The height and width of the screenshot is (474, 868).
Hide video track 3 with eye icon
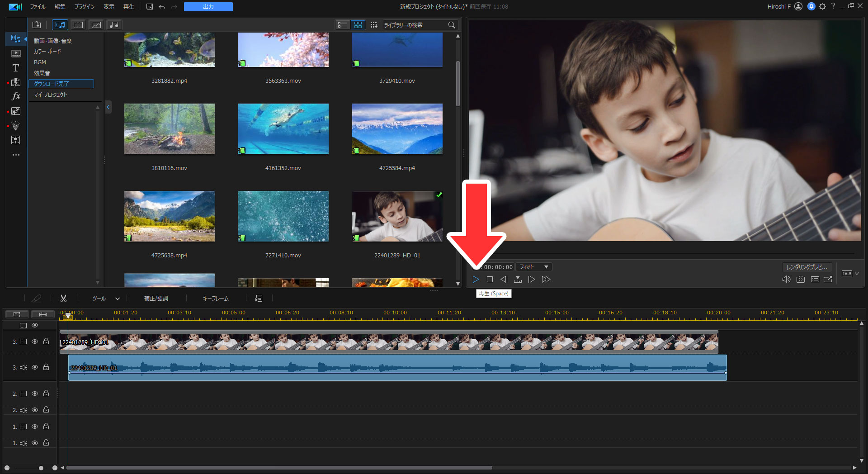(x=35, y=342)
